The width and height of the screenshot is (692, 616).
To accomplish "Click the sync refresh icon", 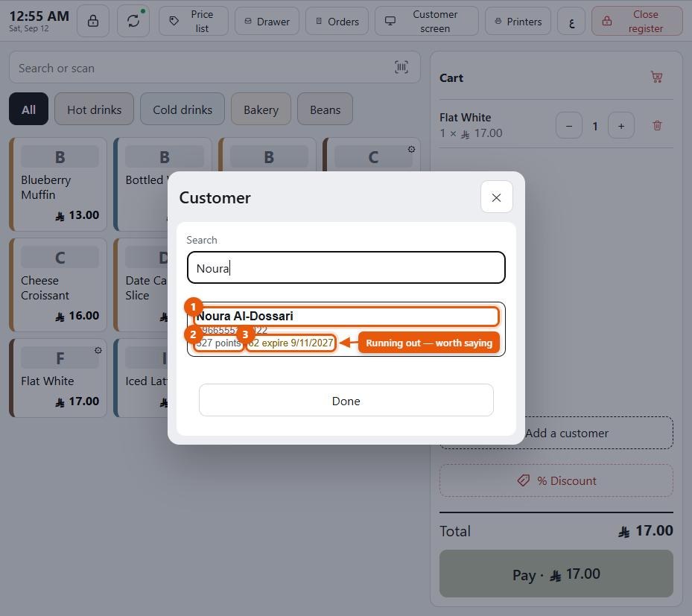I will (x=133, y=21).
